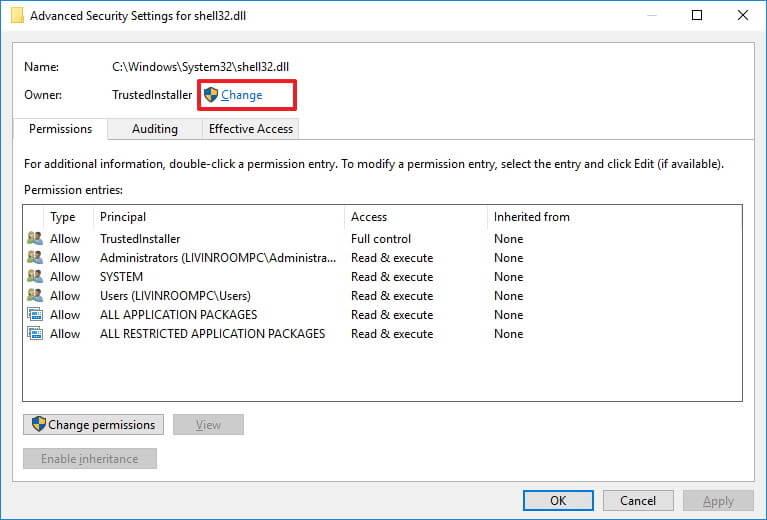Image resolution: width=767 pixels, height=520 pixels.
Task: Click the Change owner link
Action: (x=241, y=95)
